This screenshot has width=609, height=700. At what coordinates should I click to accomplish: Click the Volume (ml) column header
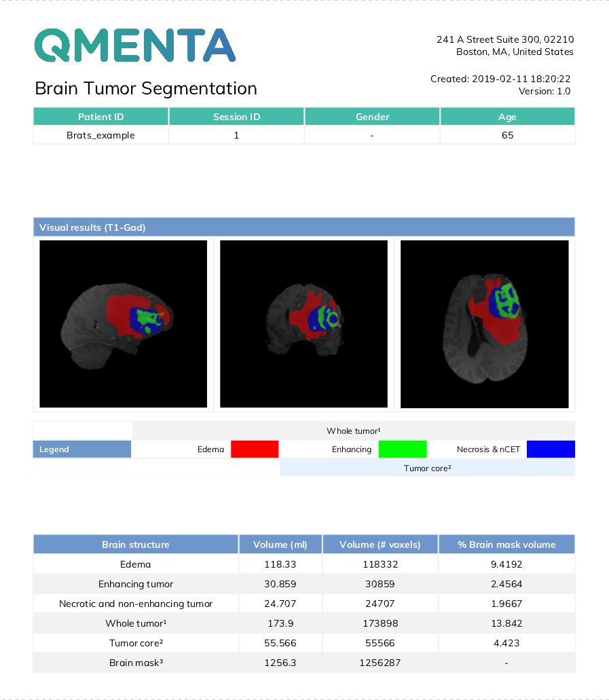pos(280,545)
